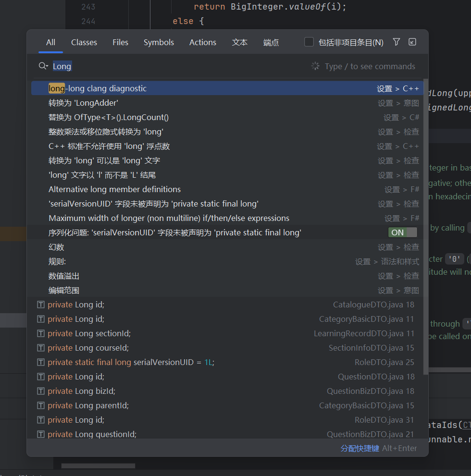Open serialVersionUID field in RoleDTO.java 25
Screen dimensions: 471x476
tap(227, 362)
